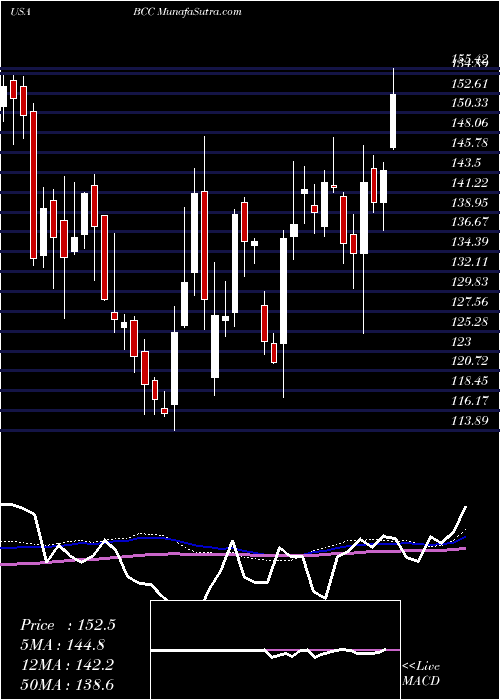
Task: Click the 150.33 price axis label
Action: pos(470,103)
